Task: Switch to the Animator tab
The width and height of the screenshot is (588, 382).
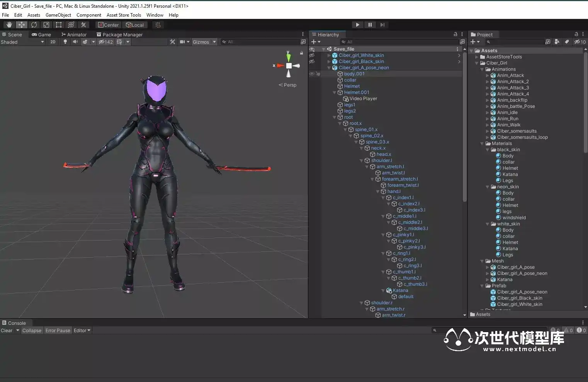Action: coord(74,34)
